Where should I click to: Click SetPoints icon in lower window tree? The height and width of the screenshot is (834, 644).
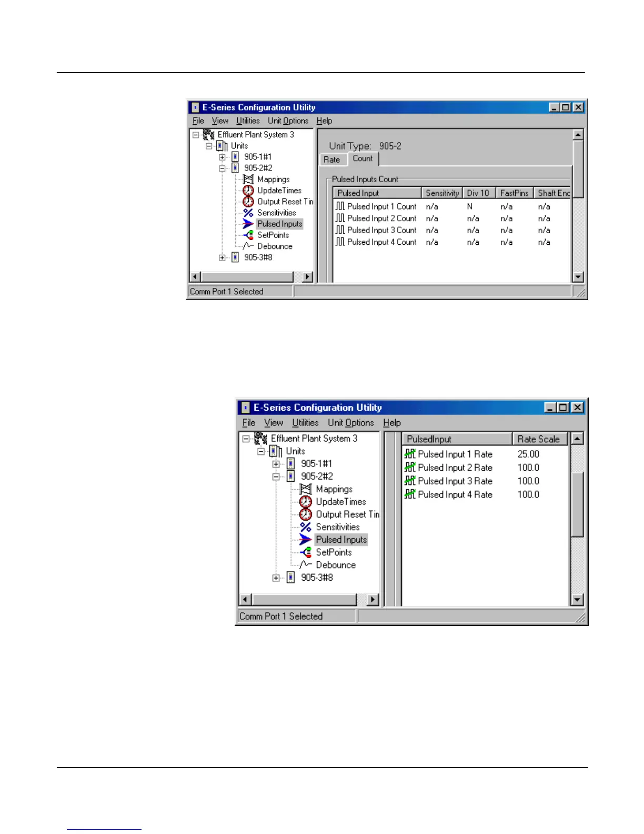point(306,552)
